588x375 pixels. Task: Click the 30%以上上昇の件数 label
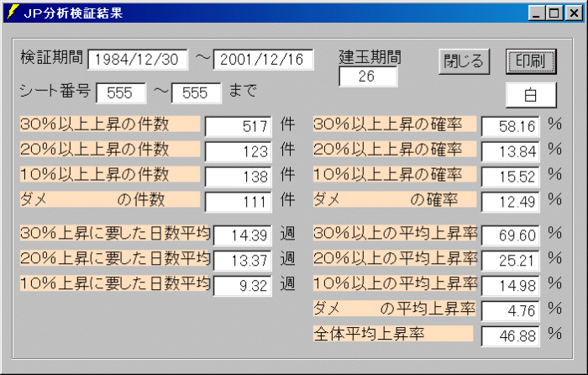point(110,124)
